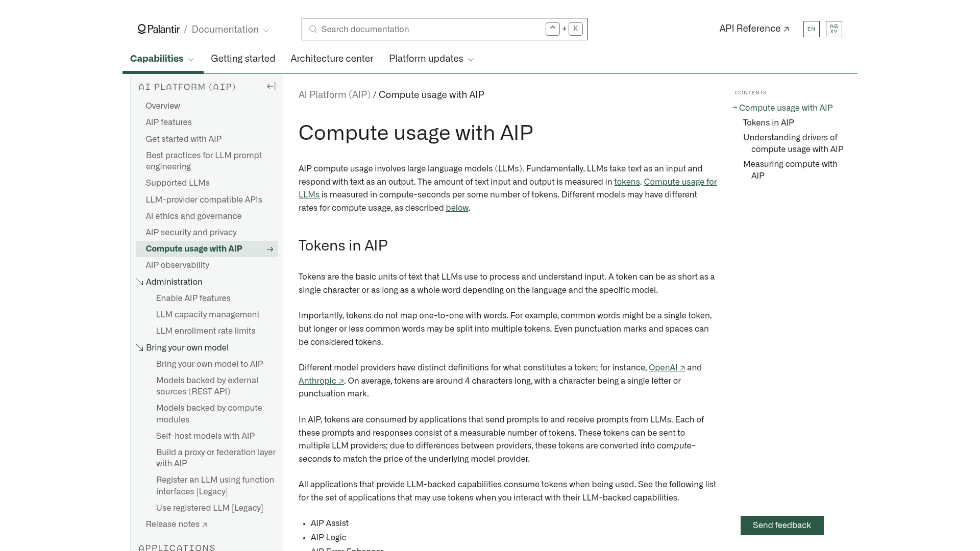Open AIP observability page
The height and width of the screenshot is (551, 980).
point(177,265)
